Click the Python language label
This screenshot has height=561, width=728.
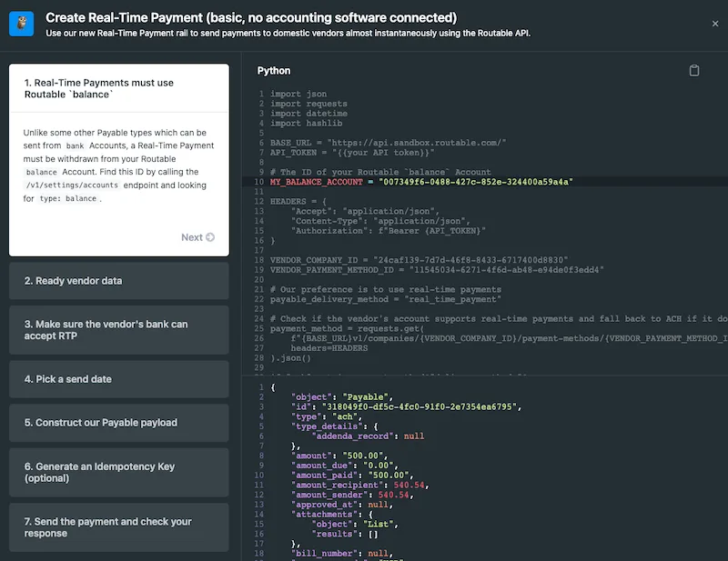tap(274, 71)
